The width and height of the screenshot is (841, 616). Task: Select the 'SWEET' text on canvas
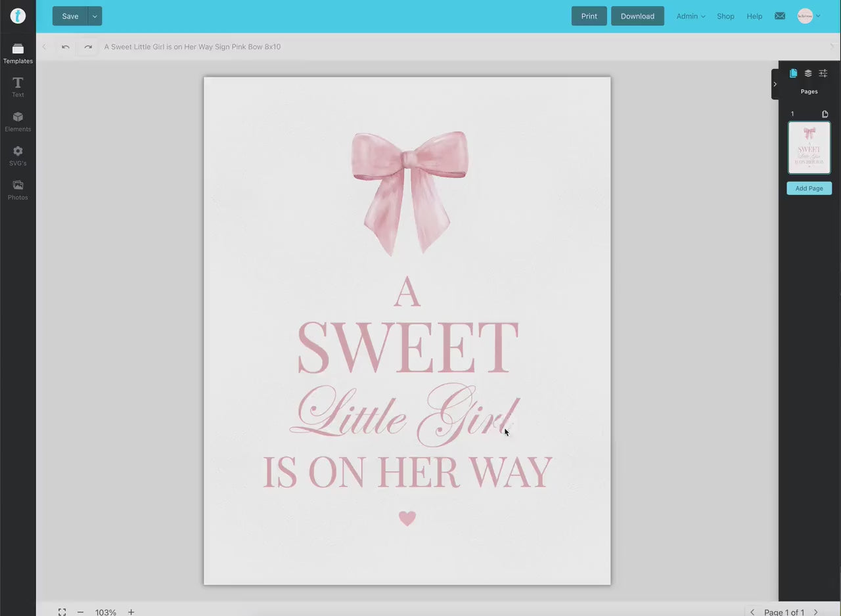pyautogui.click(x=407, y=348)
